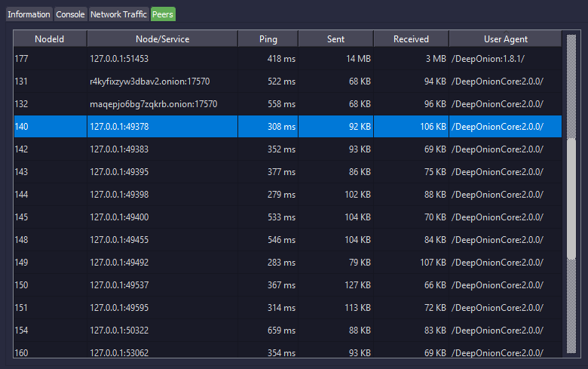
Task: Click the 107 KB received cell
Action: tap(411, 263)
